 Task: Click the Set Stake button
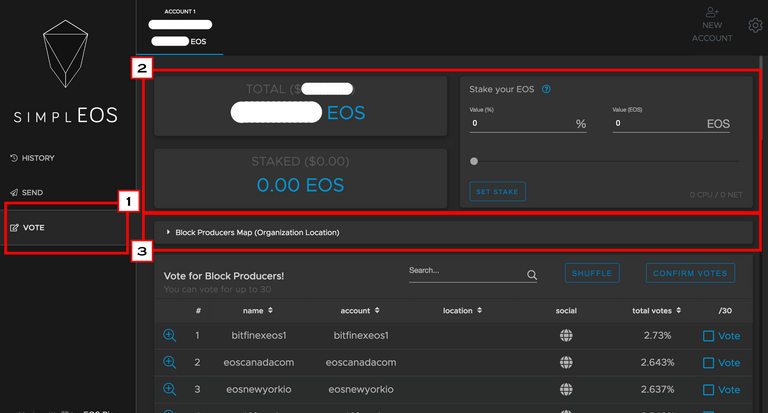(x=498, y=192)
